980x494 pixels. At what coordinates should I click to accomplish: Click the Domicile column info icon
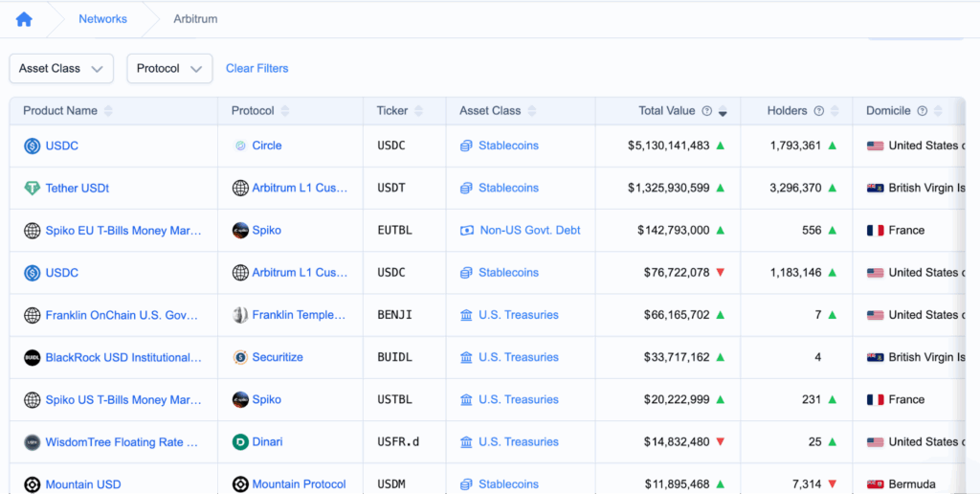(922, 111)
